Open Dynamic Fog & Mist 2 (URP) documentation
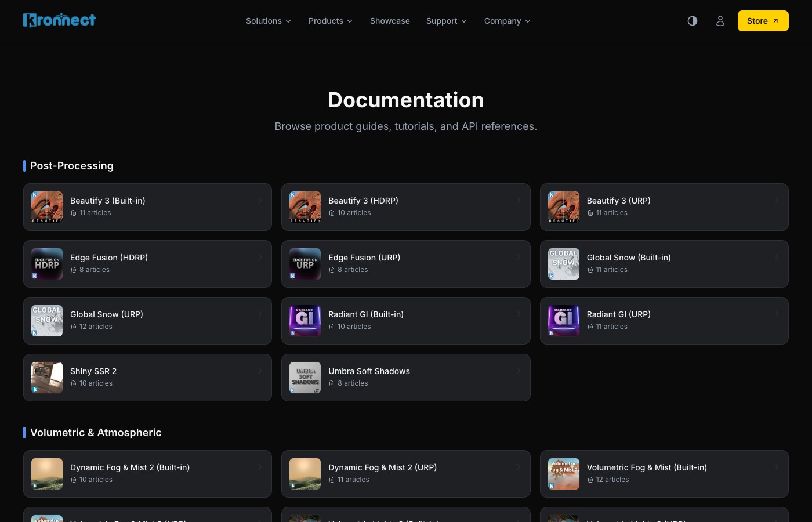Viewport: 812px width, 522px height. 406,474
